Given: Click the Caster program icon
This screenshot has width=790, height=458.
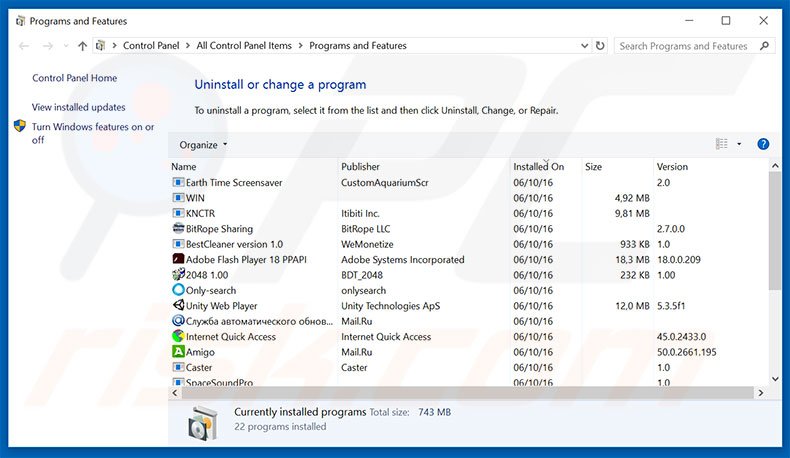Looking at the screenshot, I should tap(178, 367).
